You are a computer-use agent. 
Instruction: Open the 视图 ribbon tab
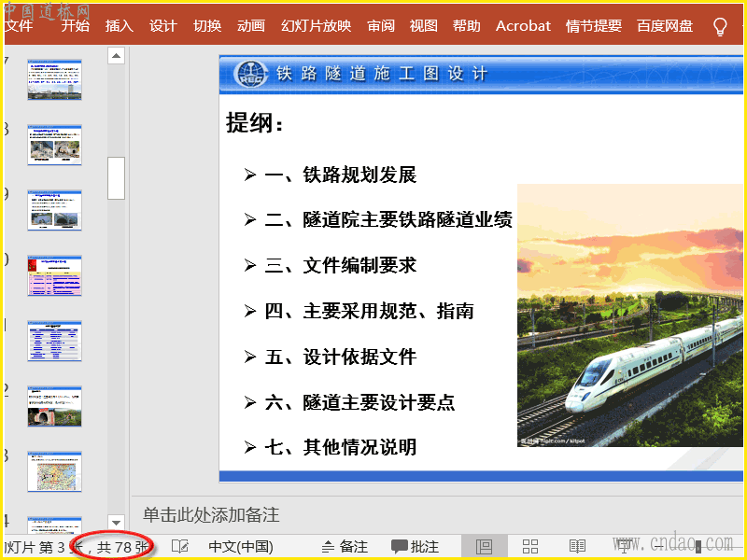(x=424, y=25)
